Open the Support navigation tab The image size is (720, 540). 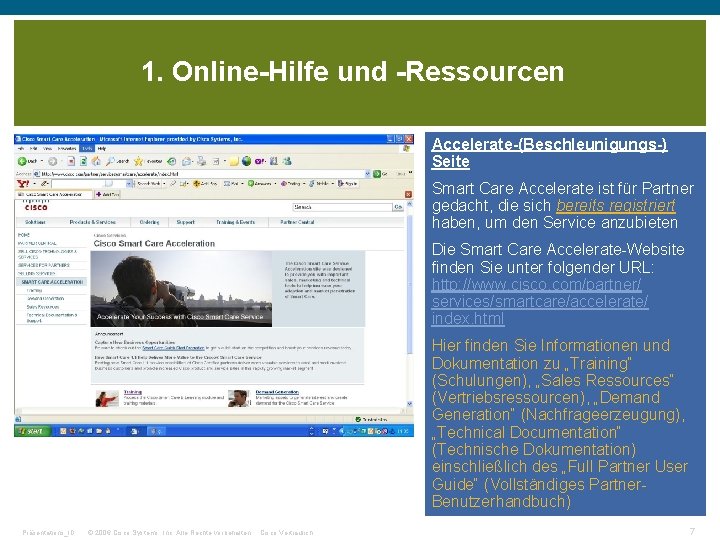point(186,222)
